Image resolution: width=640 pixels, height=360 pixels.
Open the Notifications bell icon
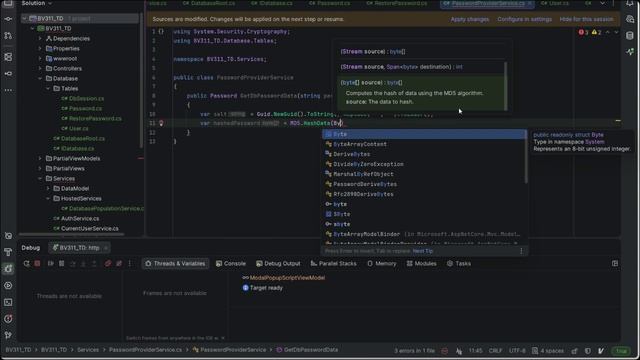(630, 3)
